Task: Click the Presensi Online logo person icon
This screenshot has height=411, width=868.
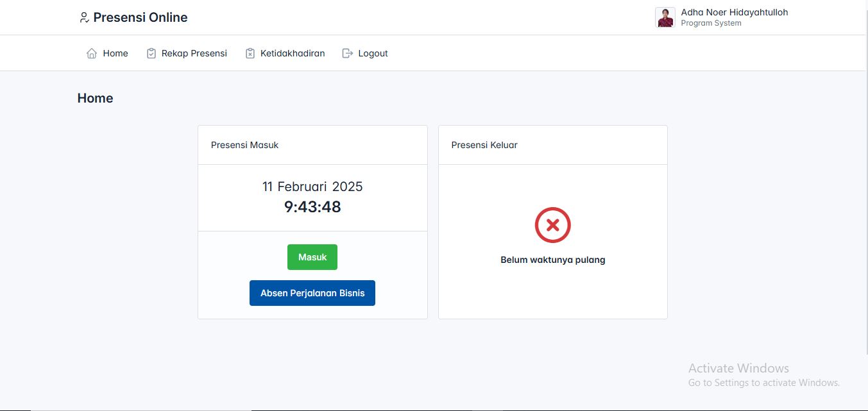Action: [x=83, y=18]
